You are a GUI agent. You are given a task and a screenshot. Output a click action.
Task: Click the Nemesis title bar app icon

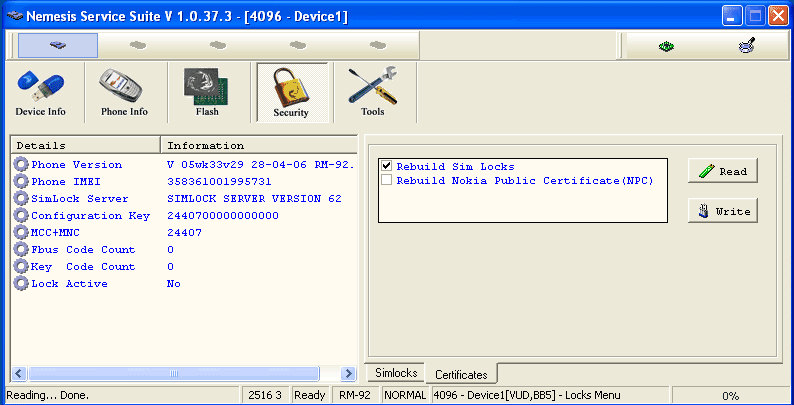click(15, 16)
